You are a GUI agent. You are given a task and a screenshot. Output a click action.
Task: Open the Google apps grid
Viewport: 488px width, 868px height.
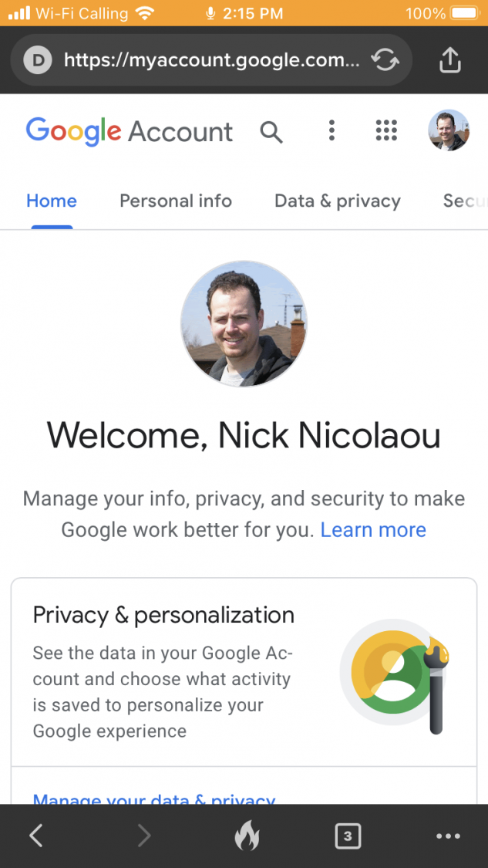tap(386, 130)
